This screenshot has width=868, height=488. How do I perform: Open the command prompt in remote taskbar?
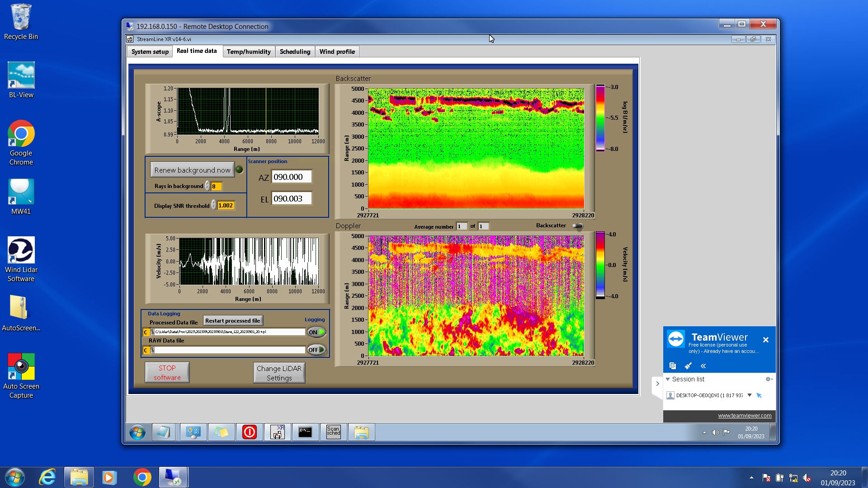(305, 432)
